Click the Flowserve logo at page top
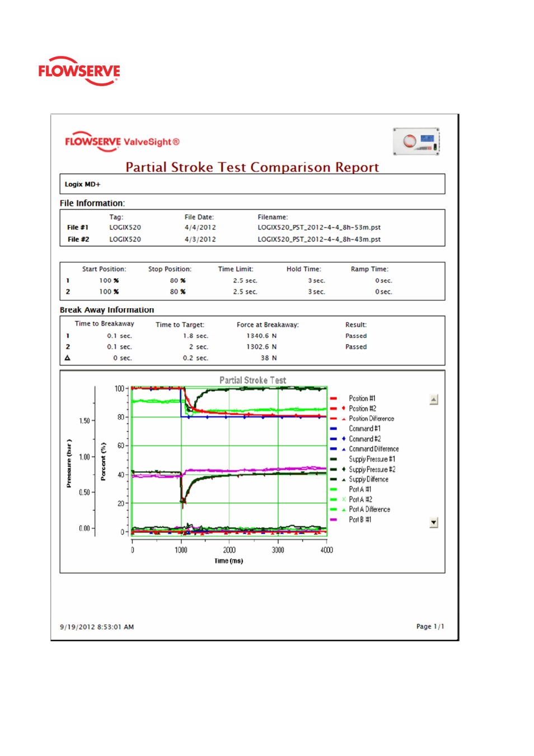 79,71
